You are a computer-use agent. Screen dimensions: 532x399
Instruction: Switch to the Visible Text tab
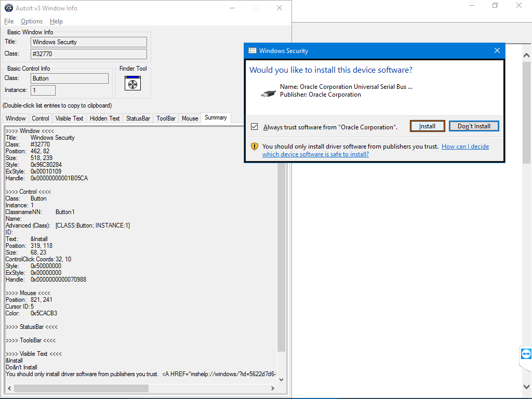point(69,118)
